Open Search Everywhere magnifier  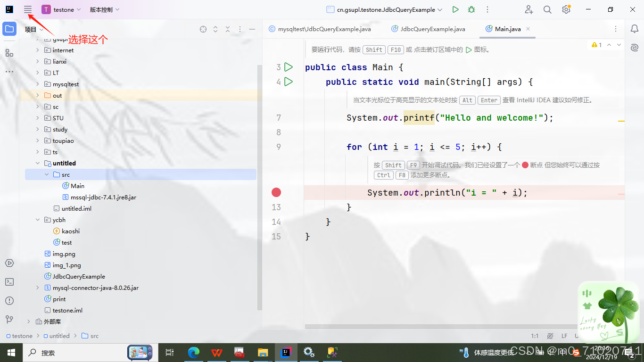point(547,9)
